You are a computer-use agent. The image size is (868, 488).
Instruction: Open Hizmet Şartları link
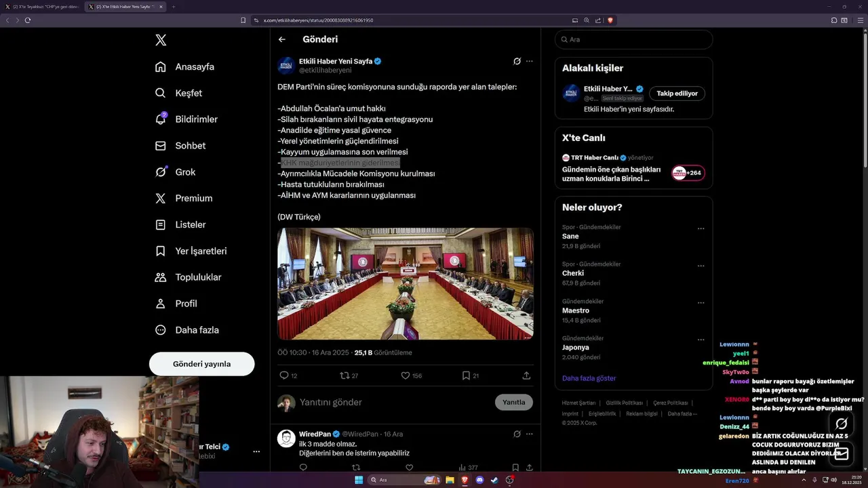(x=578, y=403)
